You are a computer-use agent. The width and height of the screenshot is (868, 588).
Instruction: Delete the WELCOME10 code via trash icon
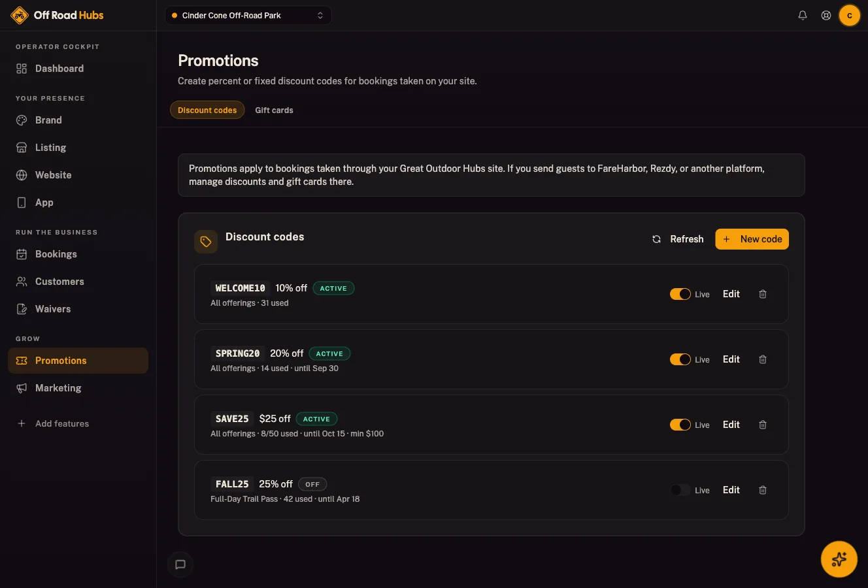(763, 294)
